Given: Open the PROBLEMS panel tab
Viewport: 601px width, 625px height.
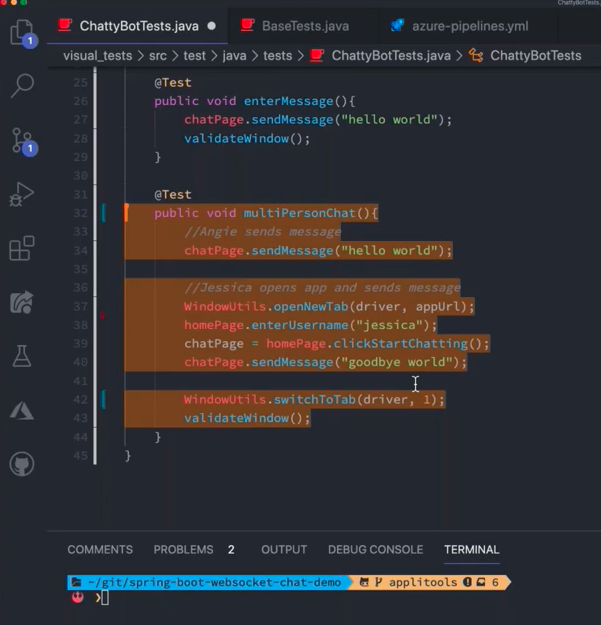Looking at the screenshot, I should (183, 549).
